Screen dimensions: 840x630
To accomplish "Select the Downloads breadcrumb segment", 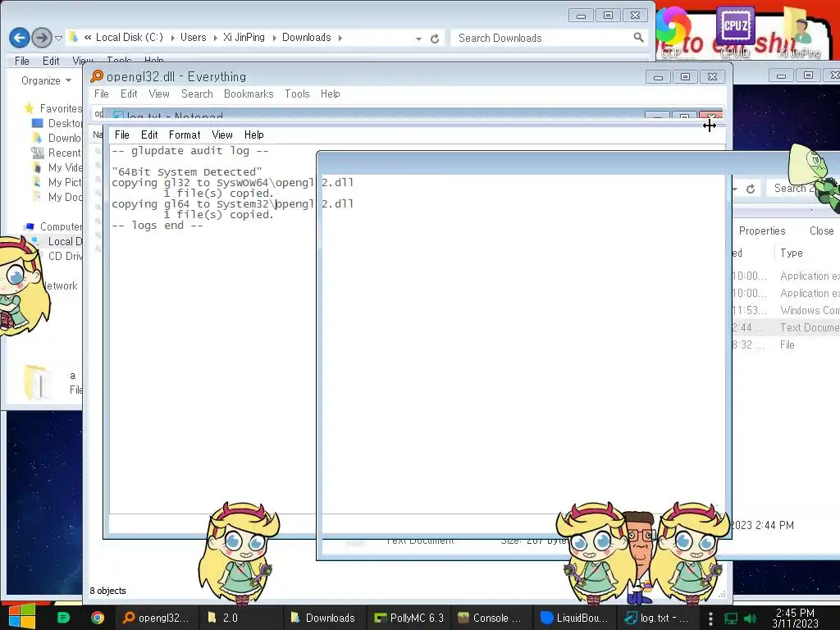I will [307, 38].
